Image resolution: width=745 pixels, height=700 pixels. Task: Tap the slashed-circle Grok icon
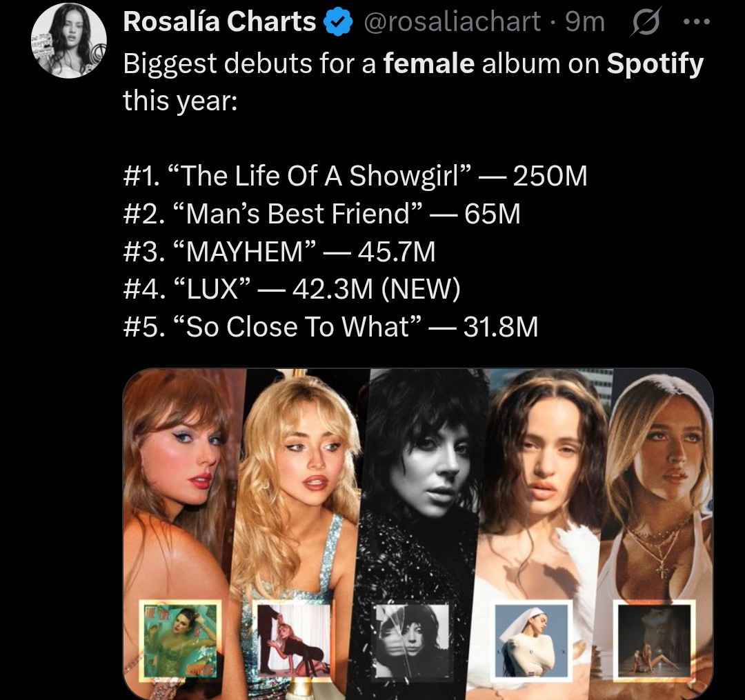point(644,23)
